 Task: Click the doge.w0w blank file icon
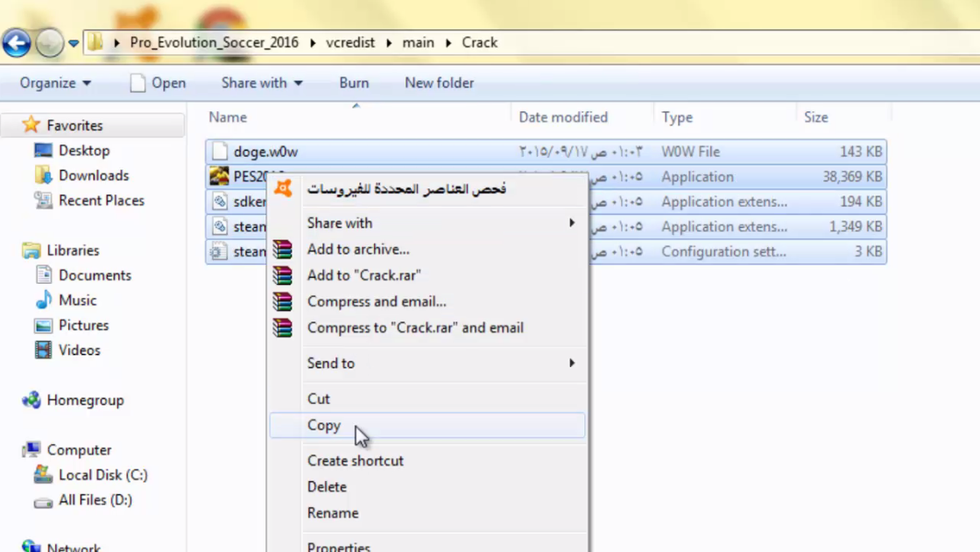pos(219,152)
